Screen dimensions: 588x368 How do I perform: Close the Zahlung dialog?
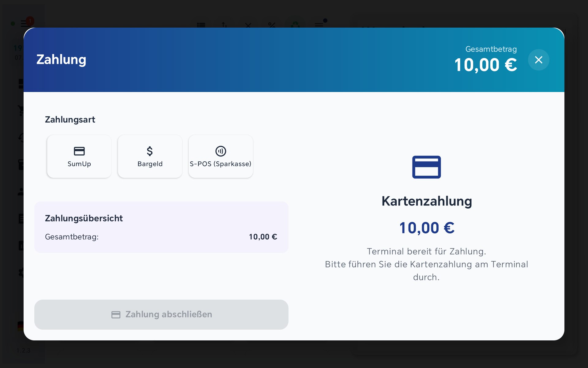539,60
